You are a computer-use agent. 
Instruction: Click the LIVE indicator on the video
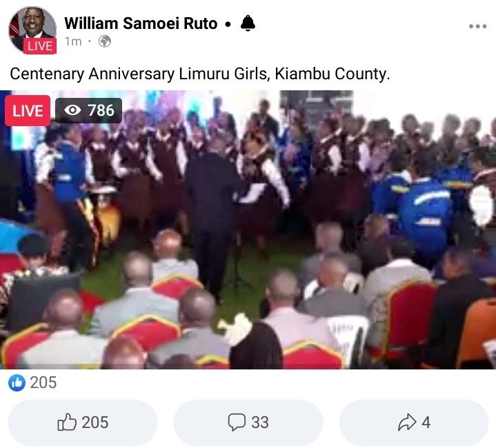coord(28,110)
